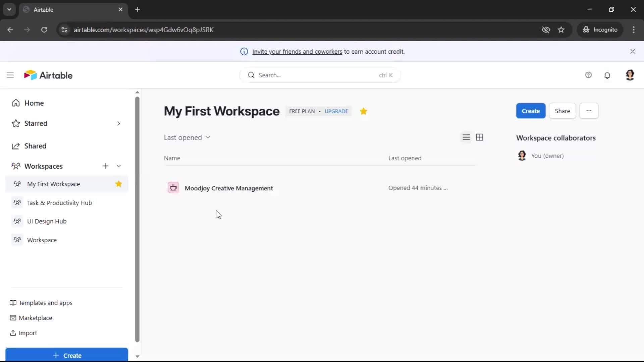Open Invite your friends and coworkers link
Image resolution: width=644 pixels, height=362 pixels.
(297, 52)
